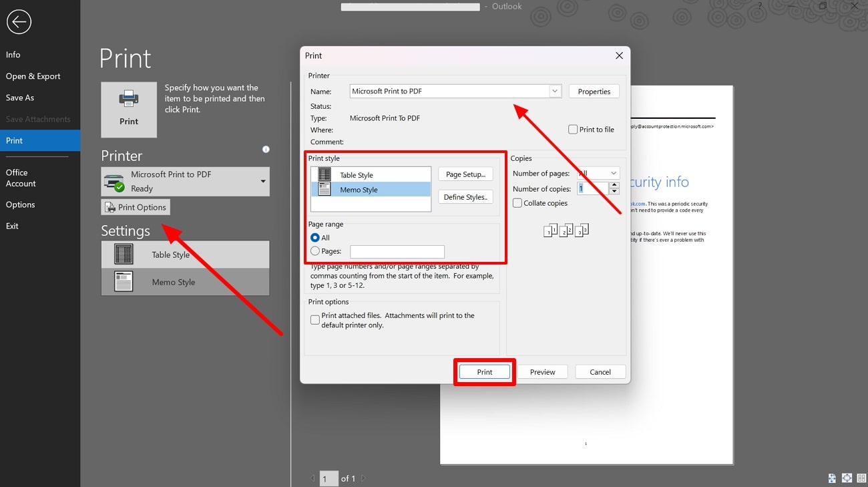Select Memo Style in the Settings pane
The image size is (868, 487).
[x=186, y=282]
